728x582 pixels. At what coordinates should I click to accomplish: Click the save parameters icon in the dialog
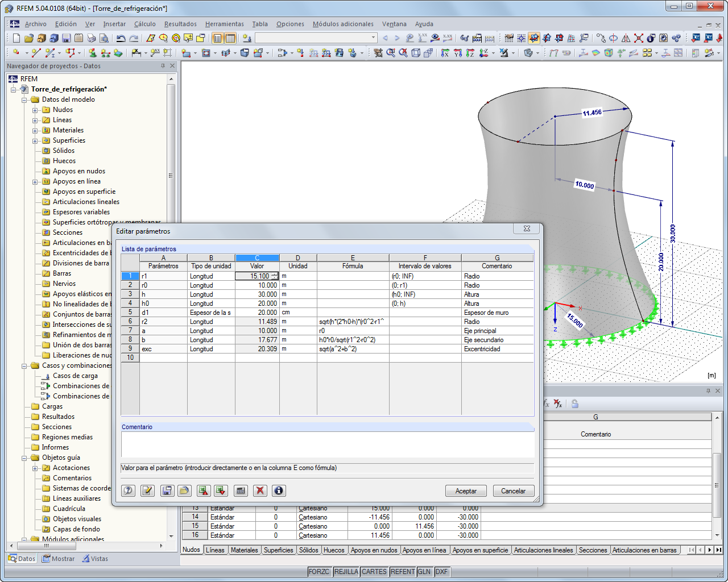point(167,490)
